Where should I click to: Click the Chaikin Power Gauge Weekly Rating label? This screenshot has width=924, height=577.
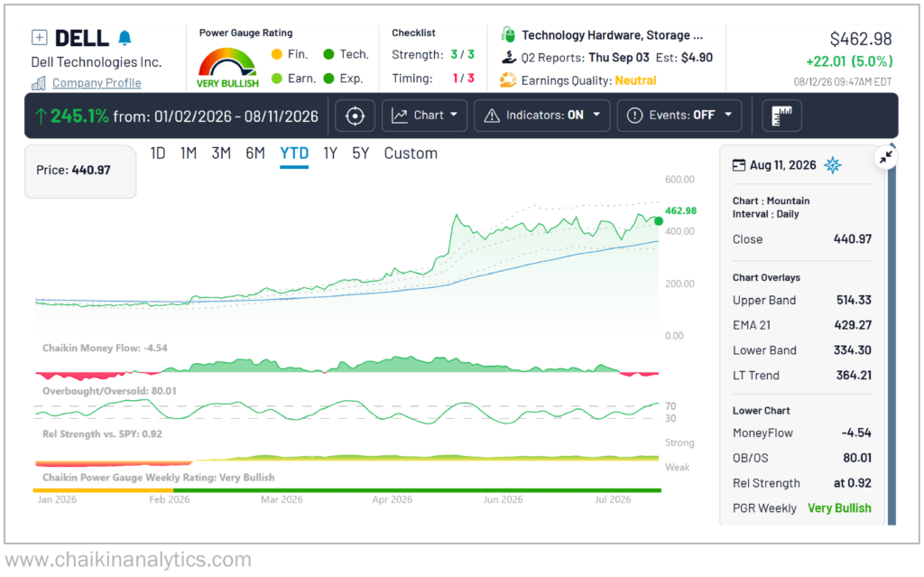coord(159,478)
